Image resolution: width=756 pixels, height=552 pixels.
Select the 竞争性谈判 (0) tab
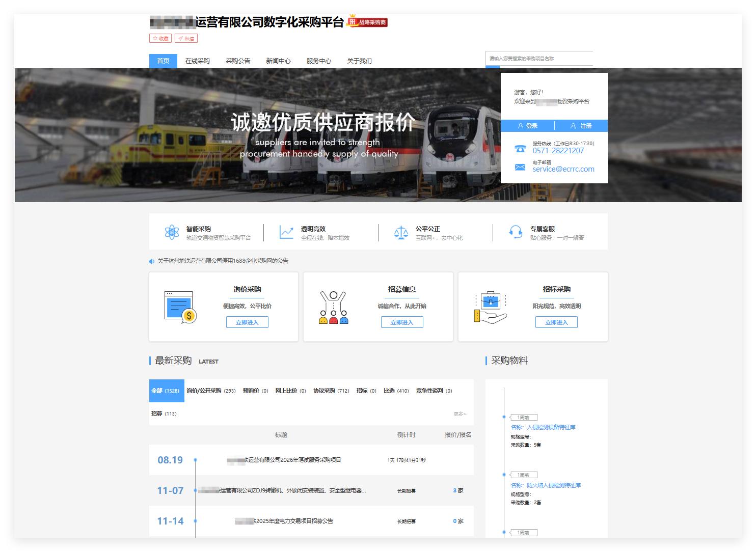pyautogui.click(x=434, y=391)
